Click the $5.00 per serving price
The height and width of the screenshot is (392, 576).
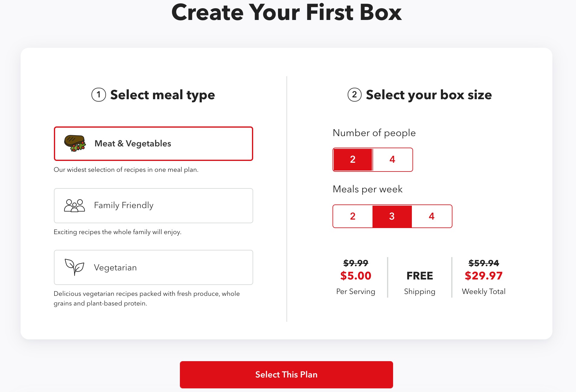(x=356, y=276)
